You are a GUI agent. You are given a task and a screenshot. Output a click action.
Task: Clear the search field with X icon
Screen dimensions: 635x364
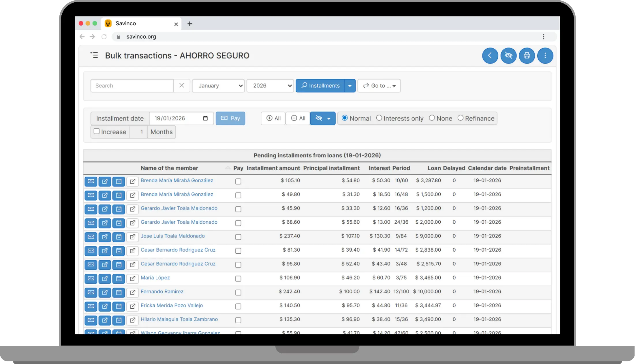pos(181,86)
